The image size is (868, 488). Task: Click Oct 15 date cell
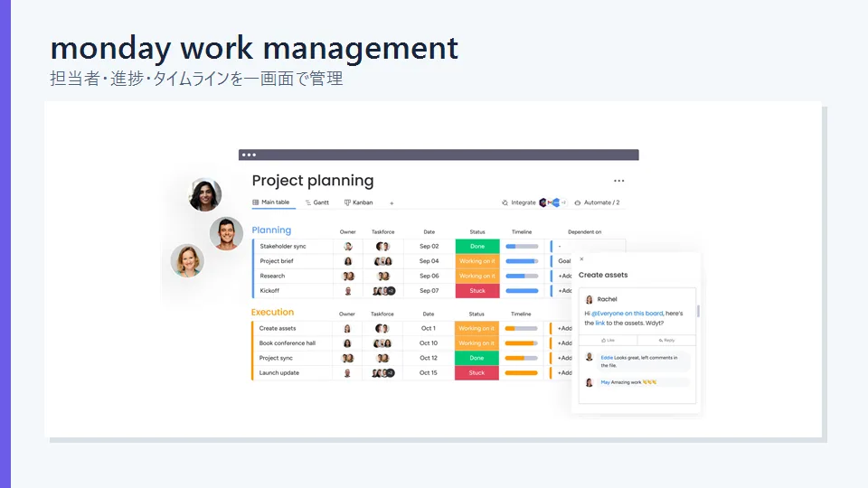tap(429, 373)
